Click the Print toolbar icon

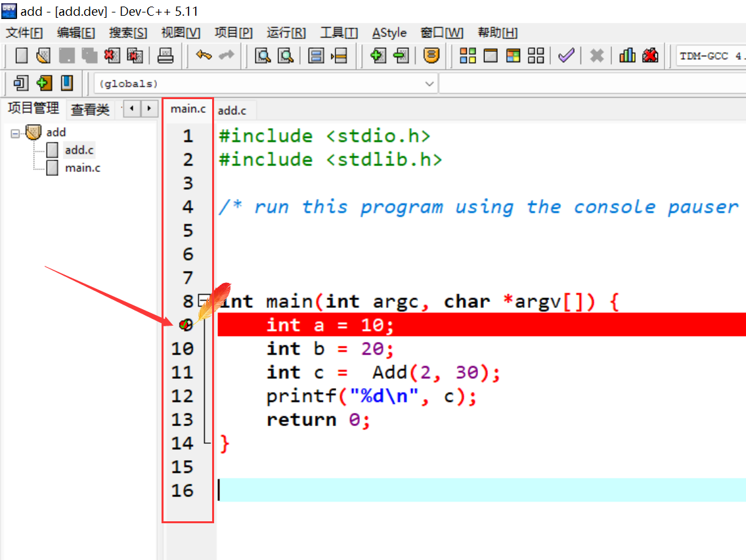click(165, 56)
